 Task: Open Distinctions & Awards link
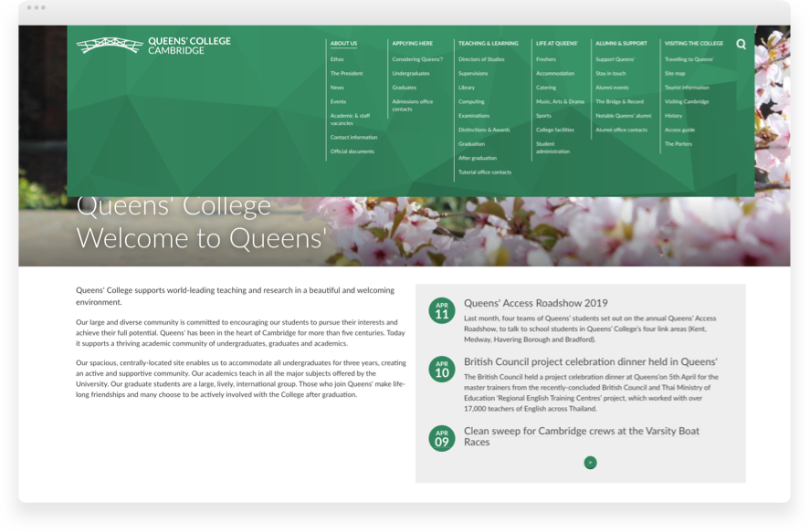(484, 130)
